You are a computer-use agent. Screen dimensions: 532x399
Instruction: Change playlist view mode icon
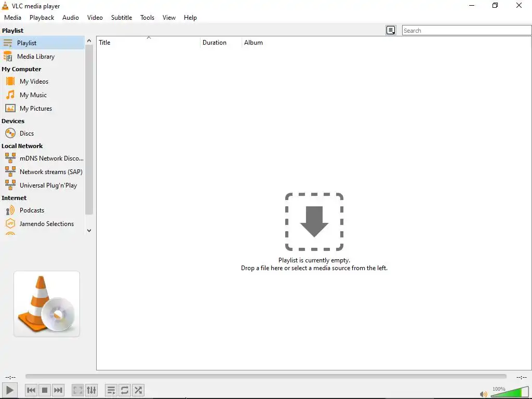tap(391, 31)
